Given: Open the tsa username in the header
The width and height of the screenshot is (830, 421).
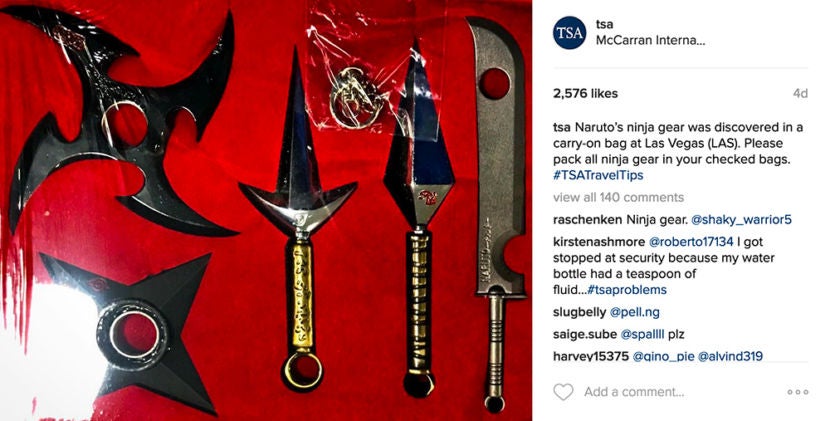Looking at the screenshot, I should 605,24.
